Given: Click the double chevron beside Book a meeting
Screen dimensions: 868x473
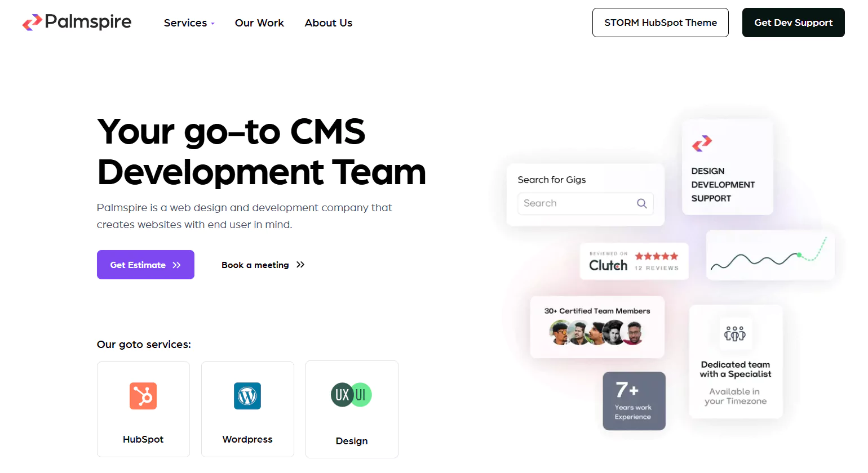Looking at the screenshot, I should (300, 265).
